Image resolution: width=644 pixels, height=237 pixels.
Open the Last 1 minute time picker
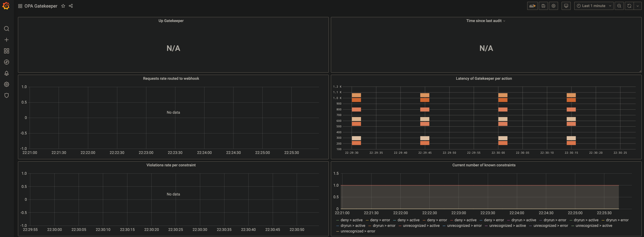594,6
